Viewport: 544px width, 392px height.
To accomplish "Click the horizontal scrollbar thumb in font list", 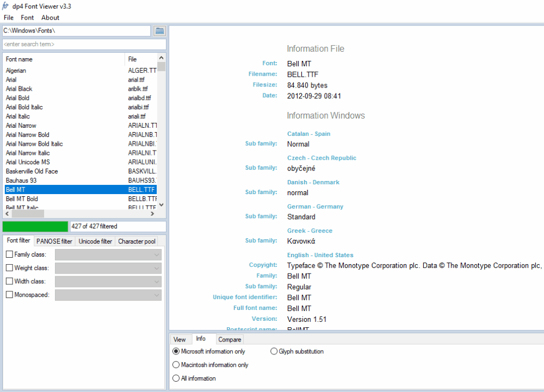I will 28,214.
